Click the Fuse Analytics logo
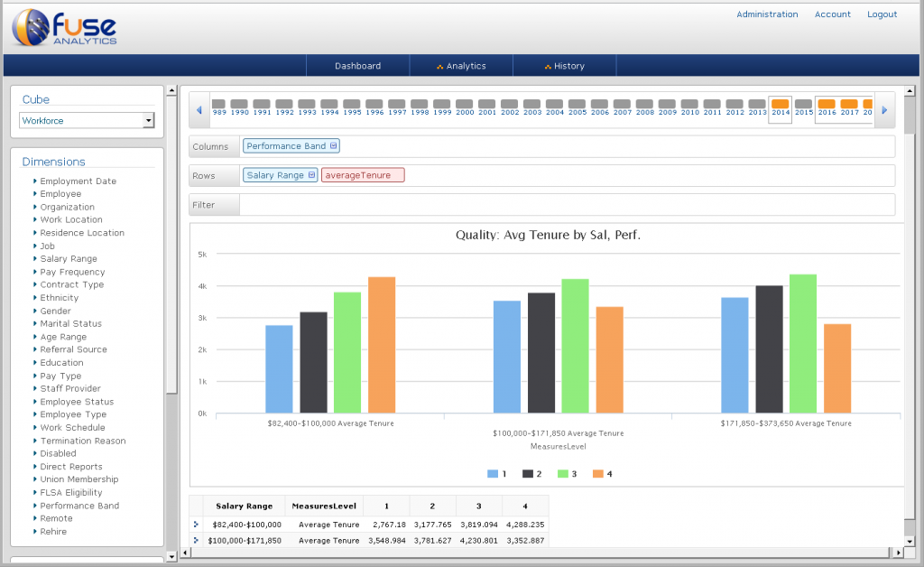The image size is (924, 567). 64,27
